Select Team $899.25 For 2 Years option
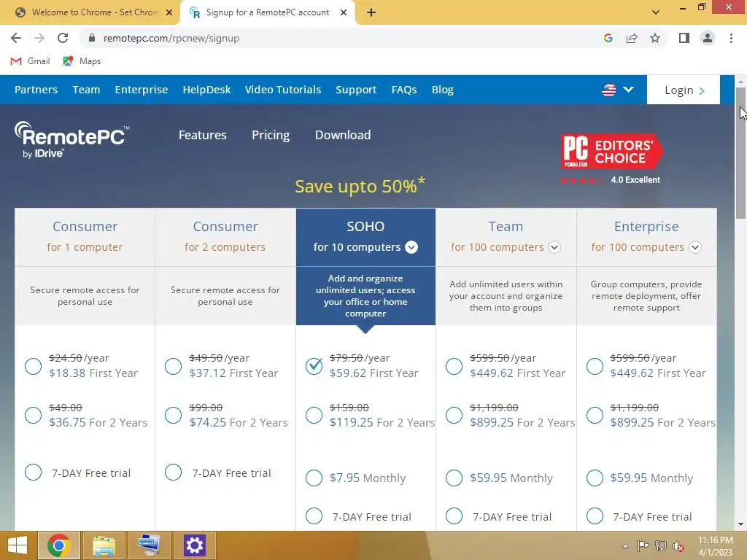747x560 pixels. 454,415
